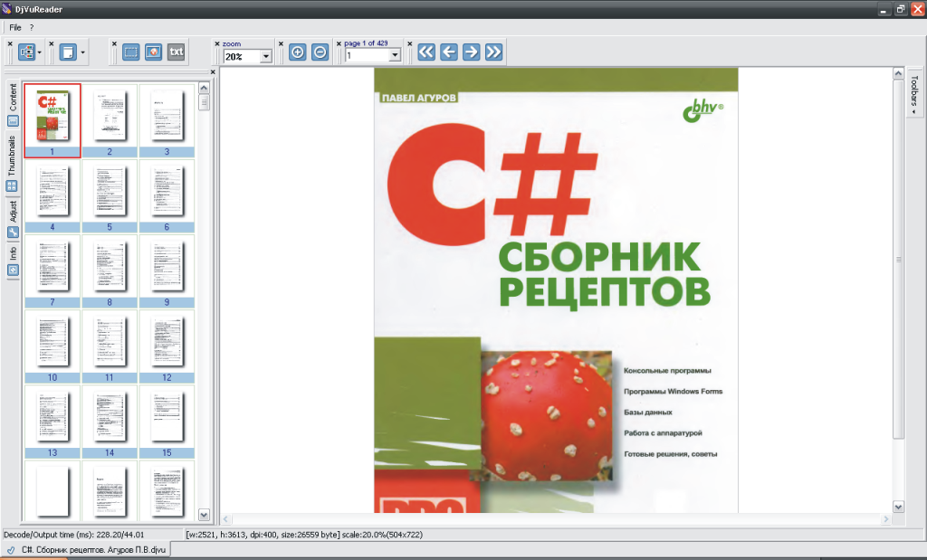The width and height of the screenshot is (927, 560).
Task: Select the page 7 thumbnail
Action: click(52, 271)
